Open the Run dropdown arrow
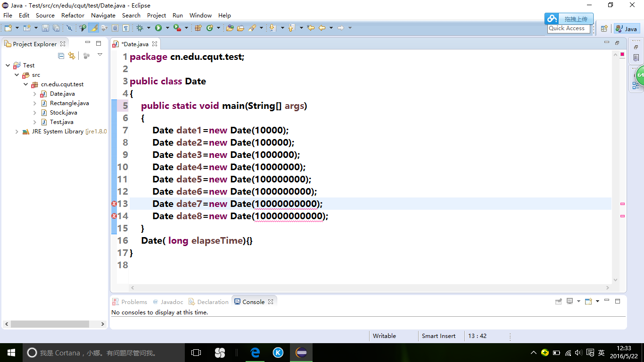The width and height of the screenshot is (644, 362). (167, 28)
